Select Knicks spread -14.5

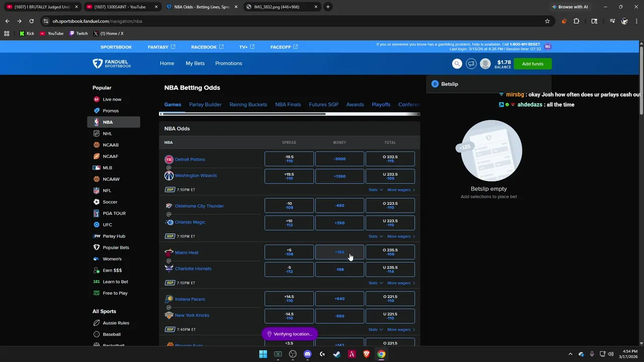289,316
